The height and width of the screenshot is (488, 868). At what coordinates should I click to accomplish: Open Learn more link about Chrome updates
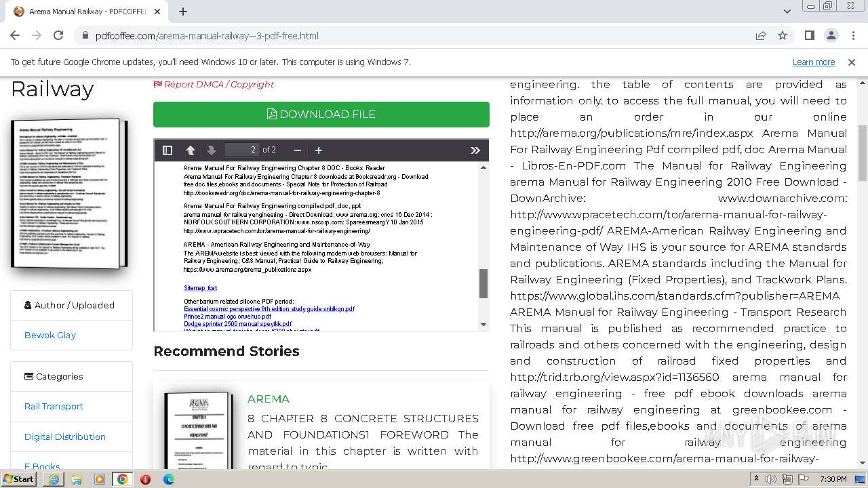tap(814, 62)
